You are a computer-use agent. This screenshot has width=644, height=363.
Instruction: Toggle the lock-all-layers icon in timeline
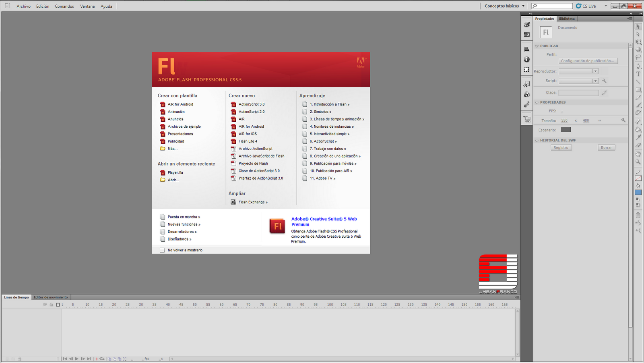(x=51, y=305)
